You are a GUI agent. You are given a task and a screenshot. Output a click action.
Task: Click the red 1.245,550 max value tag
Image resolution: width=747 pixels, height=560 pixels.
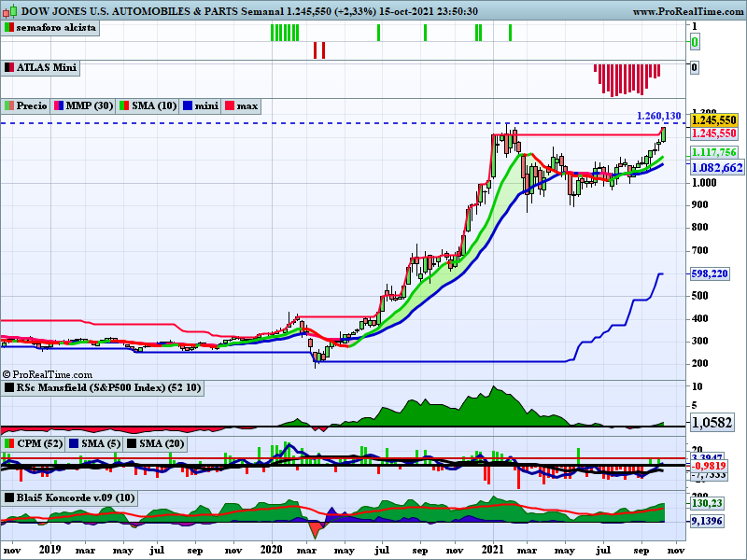713,133
